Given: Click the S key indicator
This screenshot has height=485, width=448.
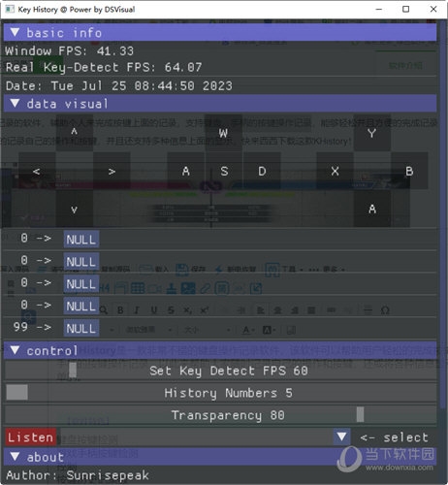Looking at the screenshot, I should (x=224, y=171).
